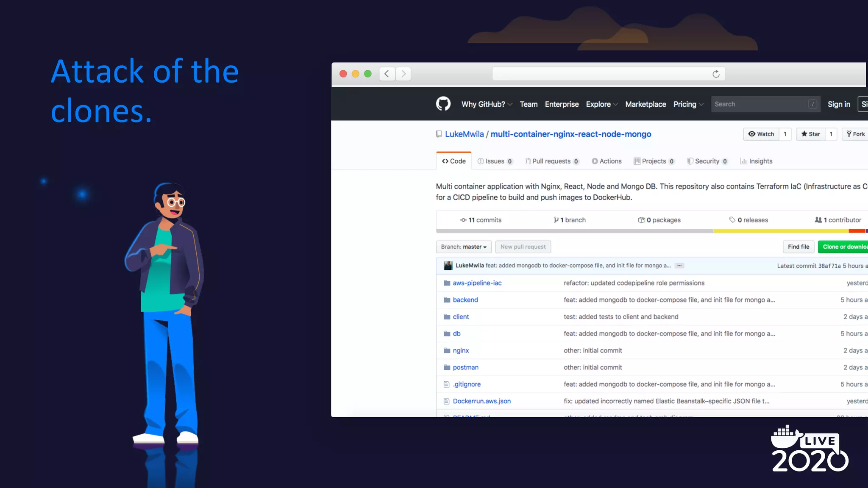Click the GitHub search field
The image size is (868, 488).
pos(761,104)
